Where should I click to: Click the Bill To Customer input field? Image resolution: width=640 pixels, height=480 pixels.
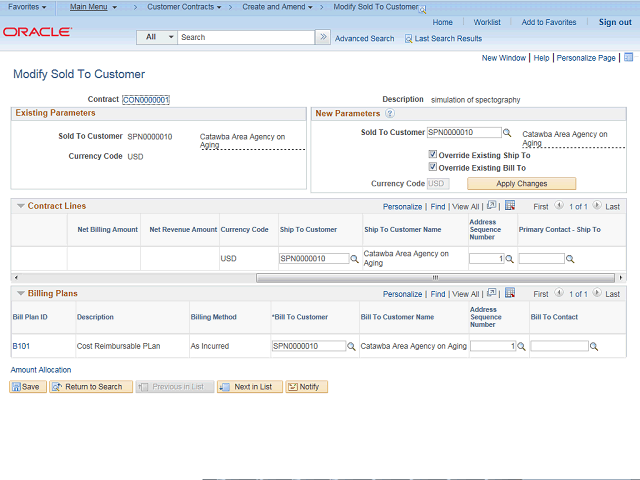click(309, 346)
